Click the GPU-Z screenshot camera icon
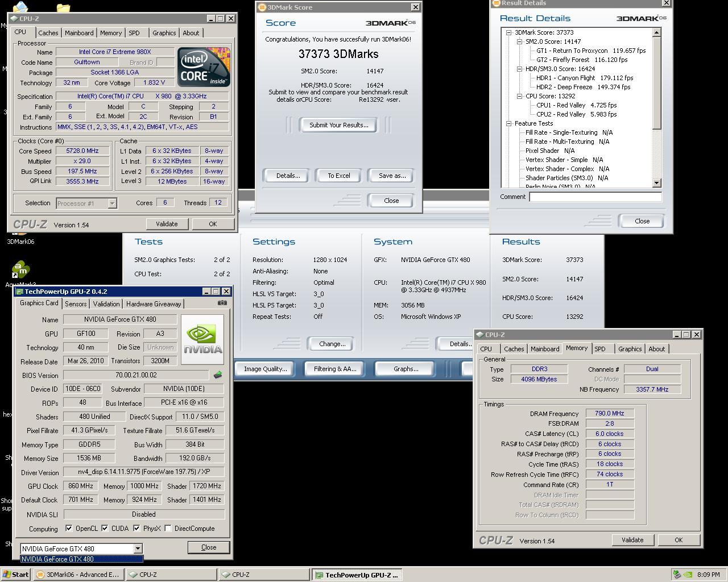This screenshot has height=582, width=728. tap(222, 303)
